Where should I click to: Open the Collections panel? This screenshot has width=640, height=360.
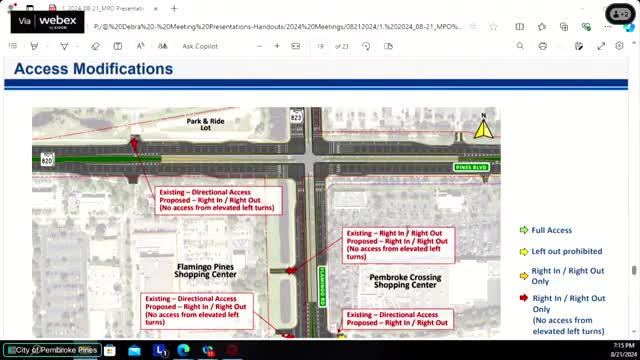[x=564, y=27]
